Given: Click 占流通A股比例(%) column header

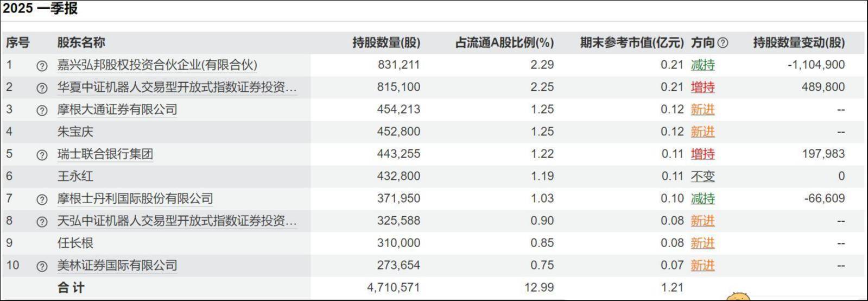Looking at the screenshot, I should click(x=504, y=43).
